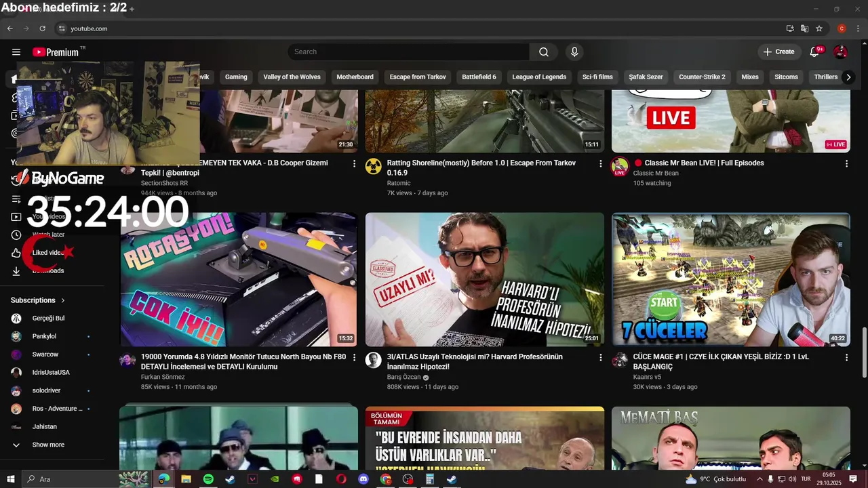
Task: Click the Windows Start button
Action: (x=11, y=479)
